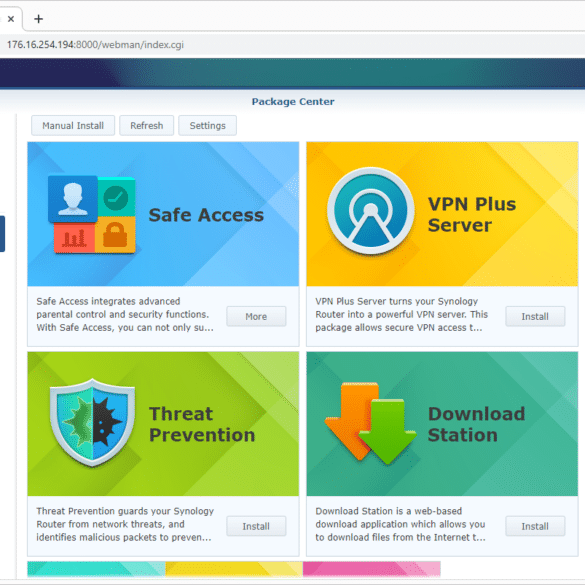Click the Download Station banner title
Viewport: 585px width, 585px height.
pyautogui.click(x=476, y=424)
